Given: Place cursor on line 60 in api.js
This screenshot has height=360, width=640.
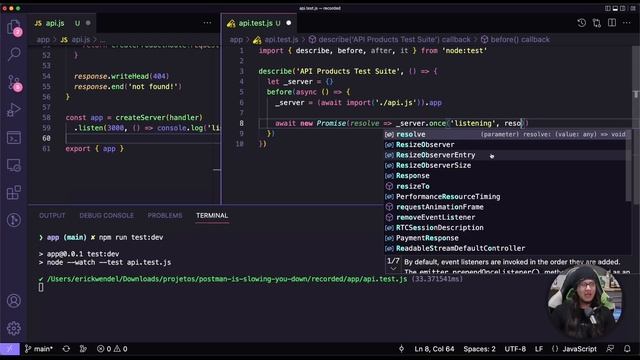Looking at the screenshot, I should [x=143, y=138].
